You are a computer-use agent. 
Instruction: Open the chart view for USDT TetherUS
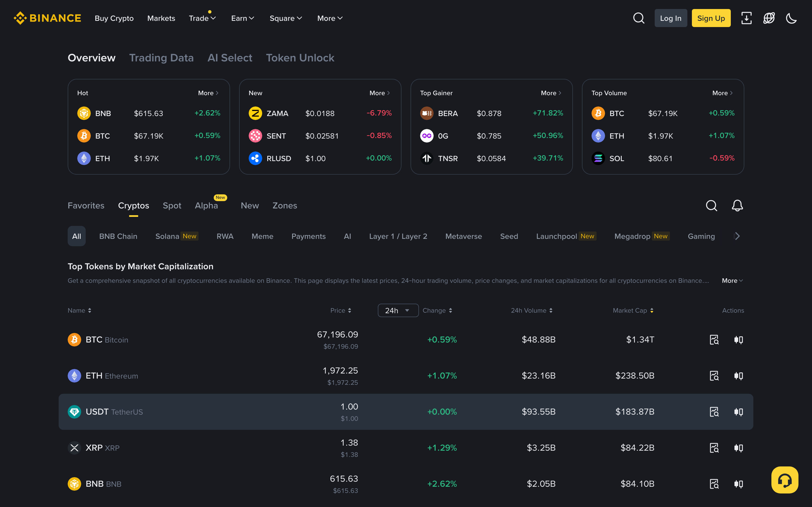714,412
